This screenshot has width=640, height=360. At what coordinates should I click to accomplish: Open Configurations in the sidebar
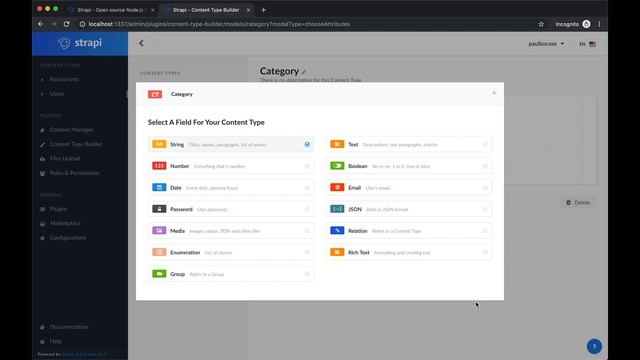[68, 238]
